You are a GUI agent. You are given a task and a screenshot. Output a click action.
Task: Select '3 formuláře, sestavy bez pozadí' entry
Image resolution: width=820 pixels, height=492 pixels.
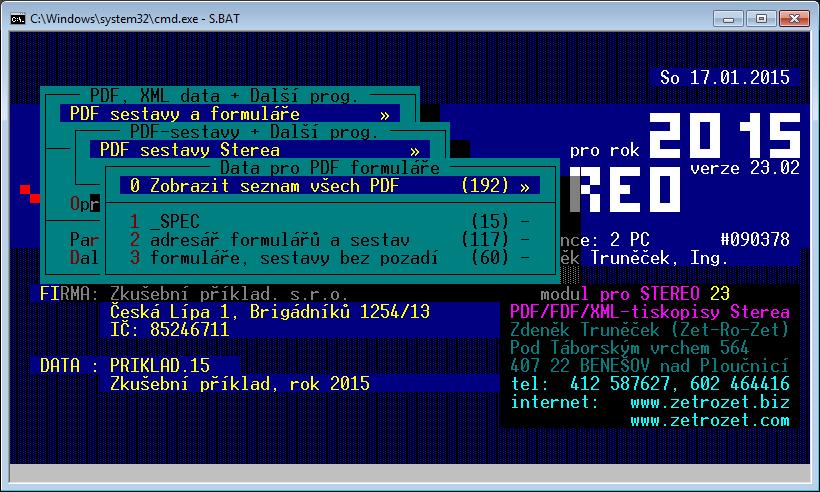click(330, 258)
